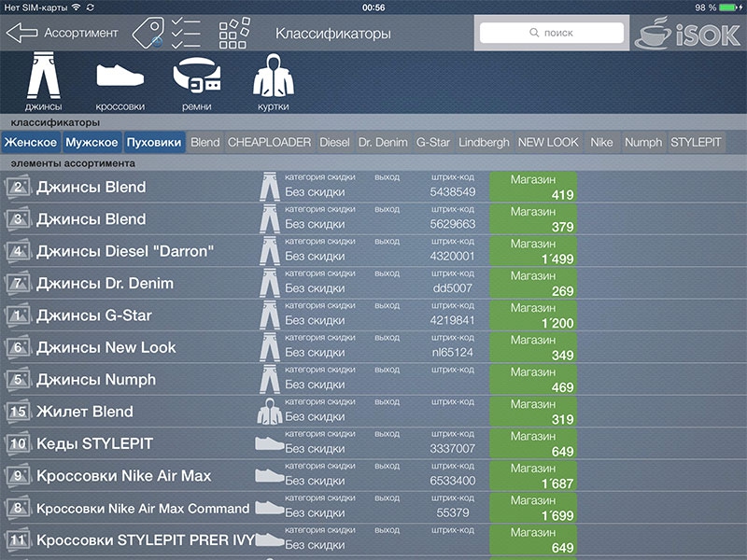
Task: Open the checklist icon in toolbar
Action: point(186,33)
